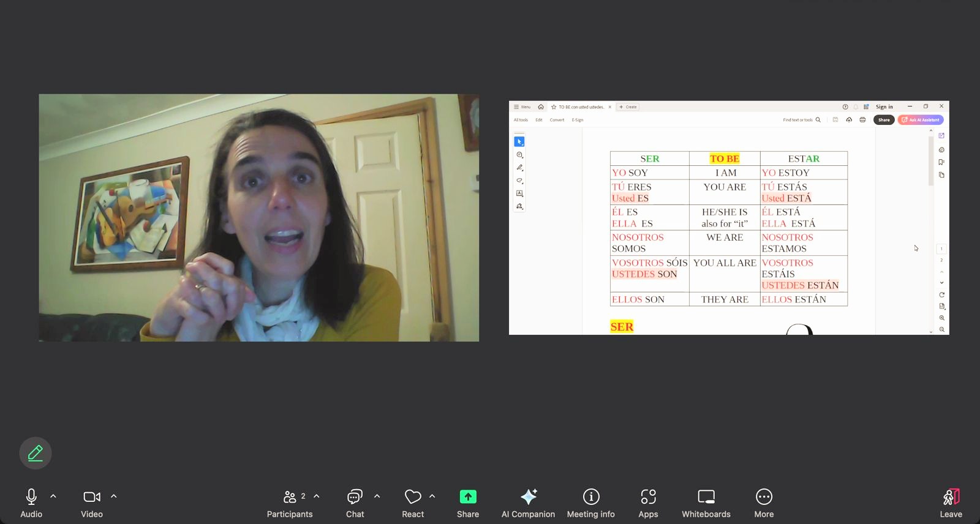Open the More options menu
Screen dimensions: 980x524
(764, 503)
